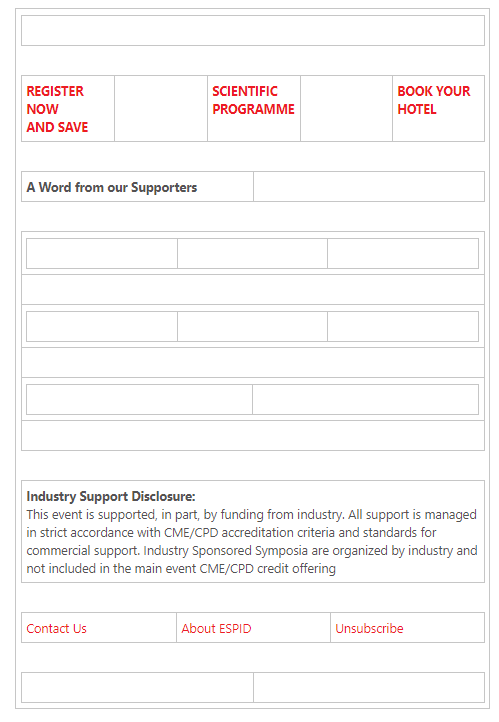Follow the Book Your Hotel link
Viewport: 499px width, 722px height.
coord(434,100)
